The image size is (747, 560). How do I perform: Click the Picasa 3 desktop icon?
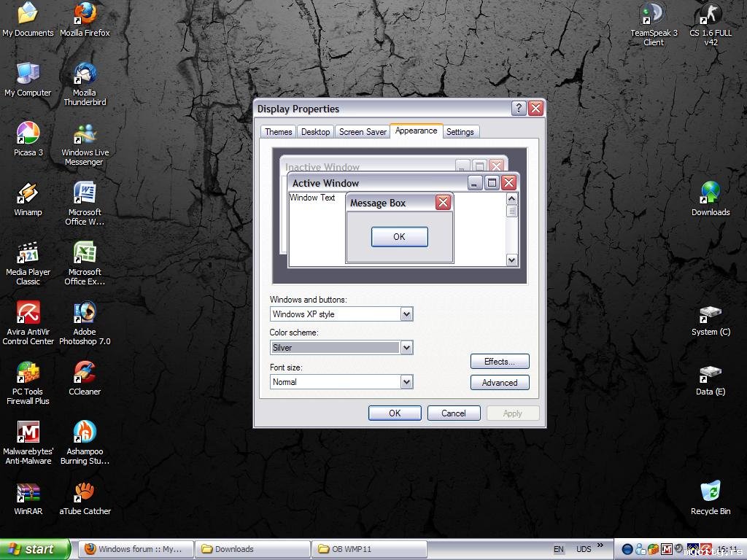coord(28,139)
